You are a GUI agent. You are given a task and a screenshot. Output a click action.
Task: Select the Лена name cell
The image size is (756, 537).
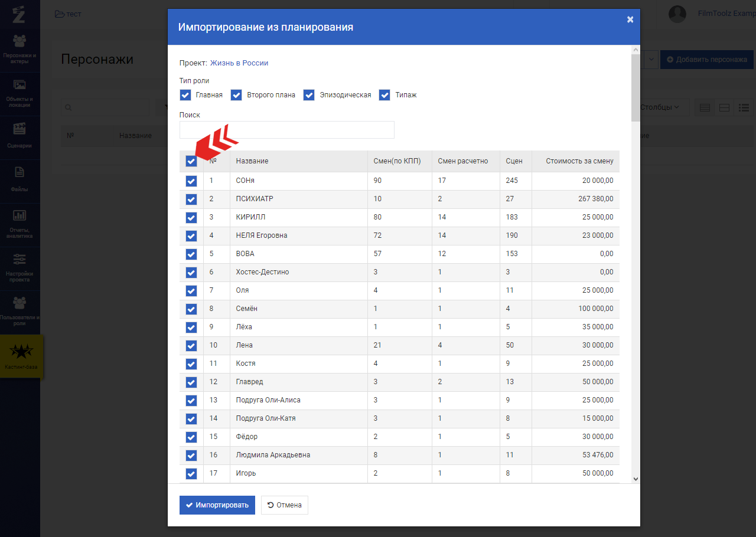(299, 345)
